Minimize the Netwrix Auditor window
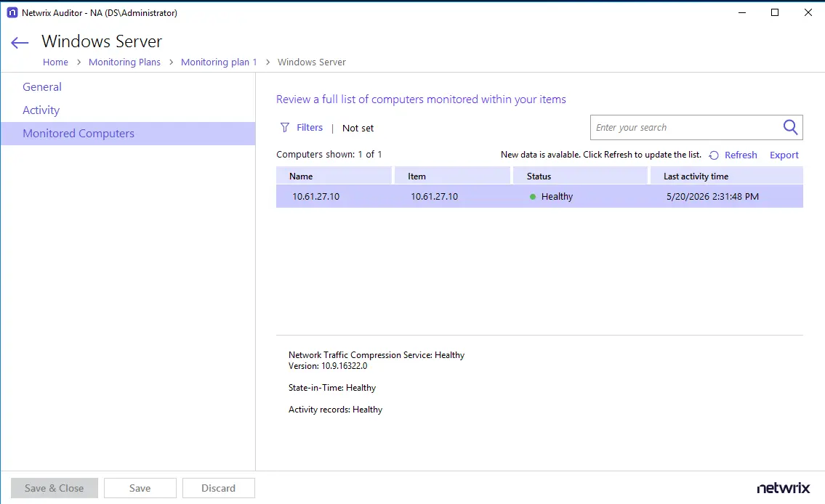825x504 pixels. click(x=742, y=12)
